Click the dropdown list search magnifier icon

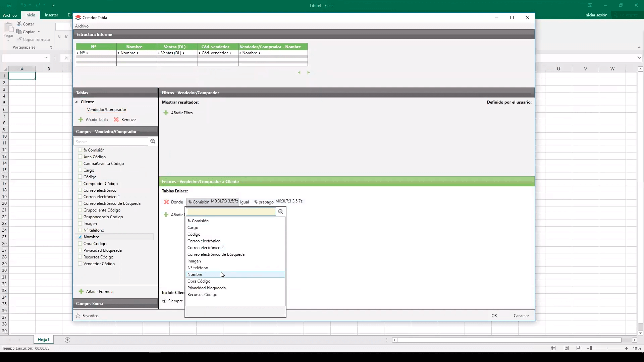281,212
